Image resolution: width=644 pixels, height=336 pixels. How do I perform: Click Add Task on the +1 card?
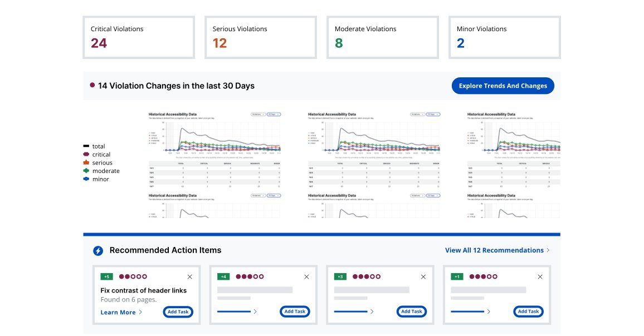pyautogui.click(x=528, y=312)
